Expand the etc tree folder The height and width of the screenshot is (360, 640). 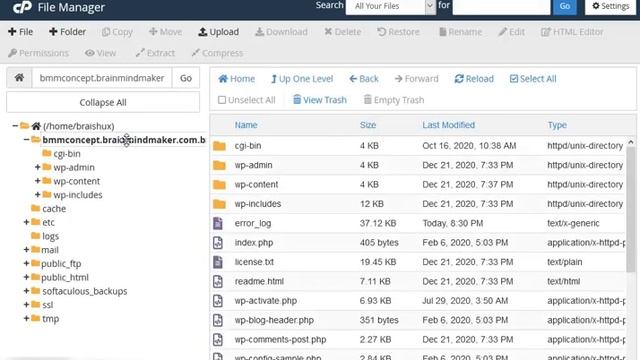coord(26,222)
